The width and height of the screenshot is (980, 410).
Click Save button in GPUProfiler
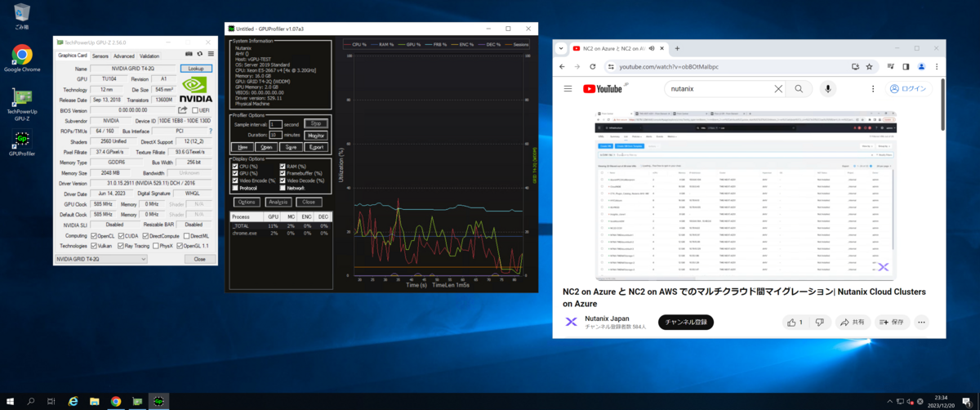point(292,147)
